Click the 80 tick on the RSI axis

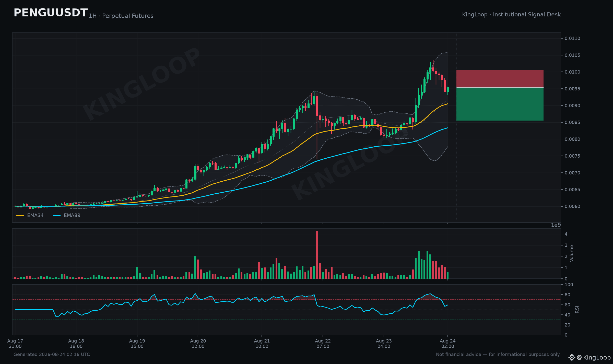pyautogui.click(x=568, y=295)
